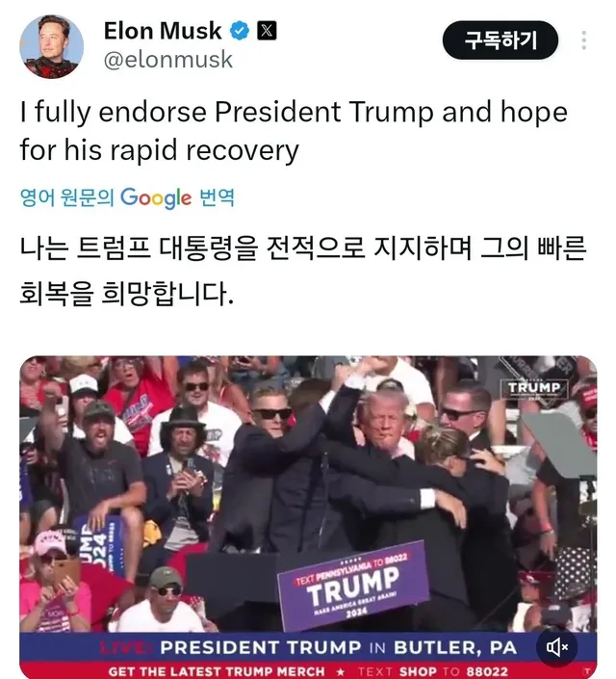Unmute the video with speaker icon
Viewport: 616px width, 679px height.
[x=556, y=647]
